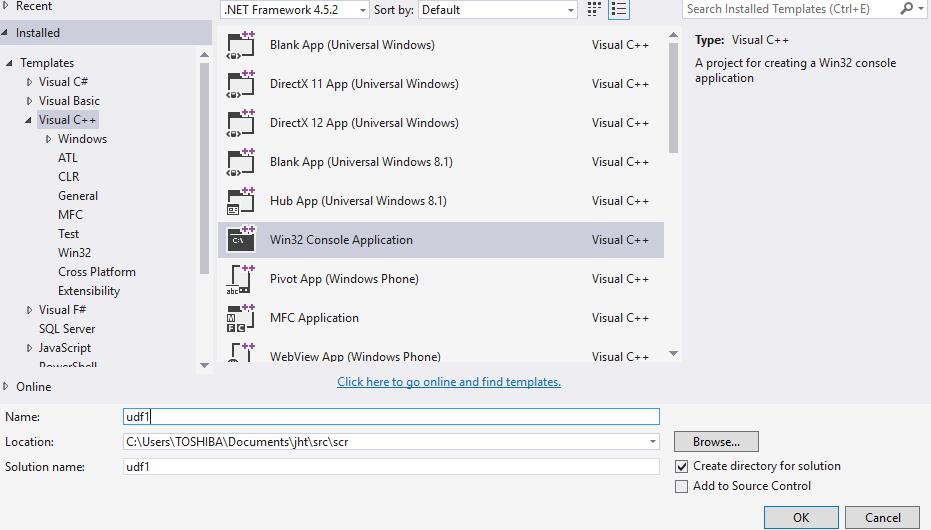This screenshot has width=931, height=530.
Task: Click the MFC Application template icon
Action: [x=240, y=318]
